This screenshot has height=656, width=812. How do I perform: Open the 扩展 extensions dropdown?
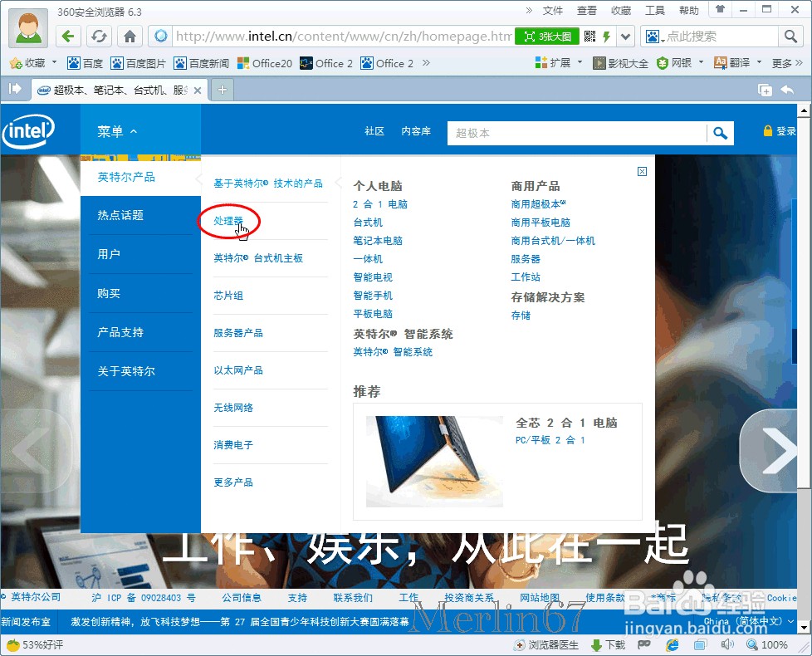coord(559,63)
